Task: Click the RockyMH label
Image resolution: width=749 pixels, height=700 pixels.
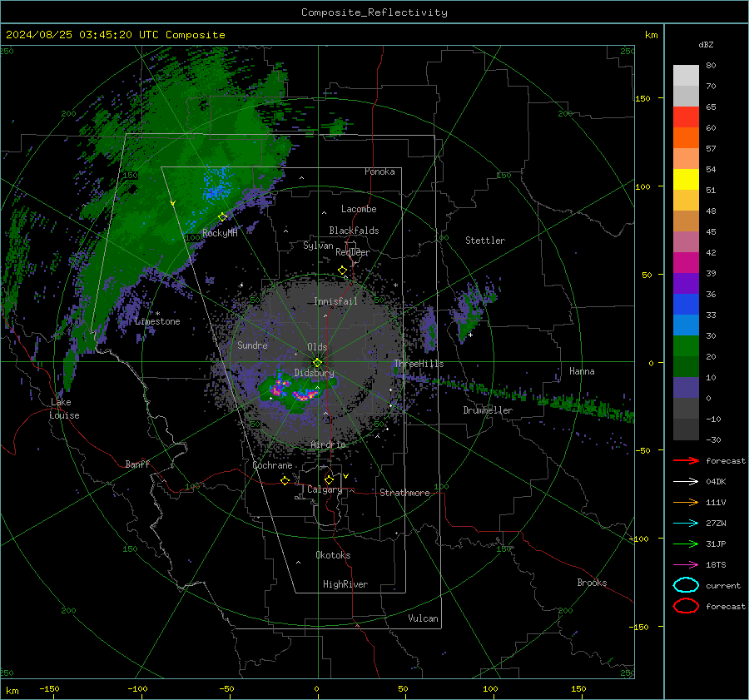Action: coord(220,233)
